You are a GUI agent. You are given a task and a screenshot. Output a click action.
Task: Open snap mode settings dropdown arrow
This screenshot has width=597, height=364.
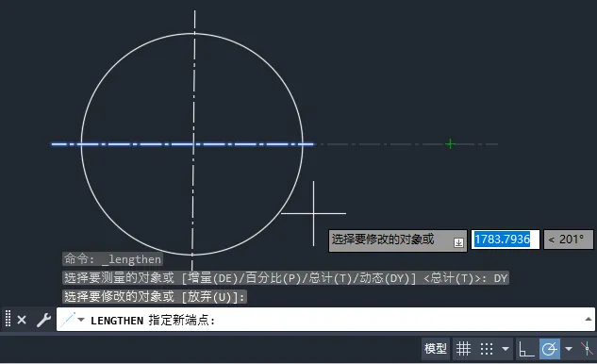click(506, 349)
